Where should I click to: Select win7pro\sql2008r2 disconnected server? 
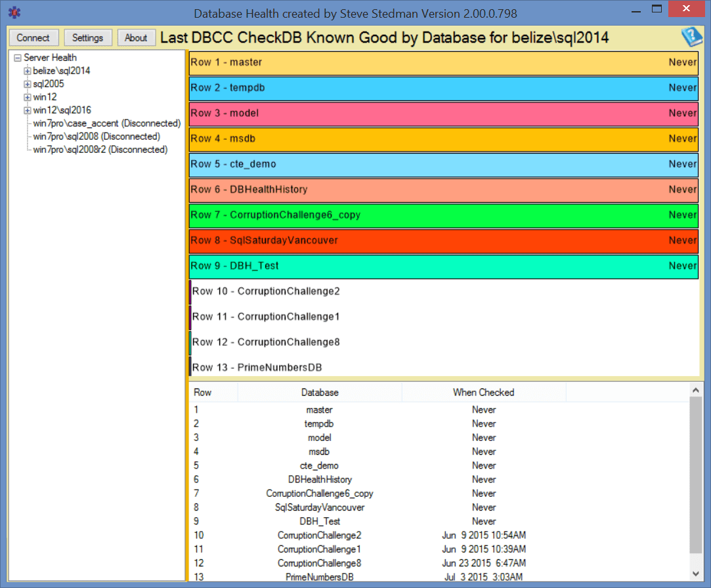click(x=100, y=150)
